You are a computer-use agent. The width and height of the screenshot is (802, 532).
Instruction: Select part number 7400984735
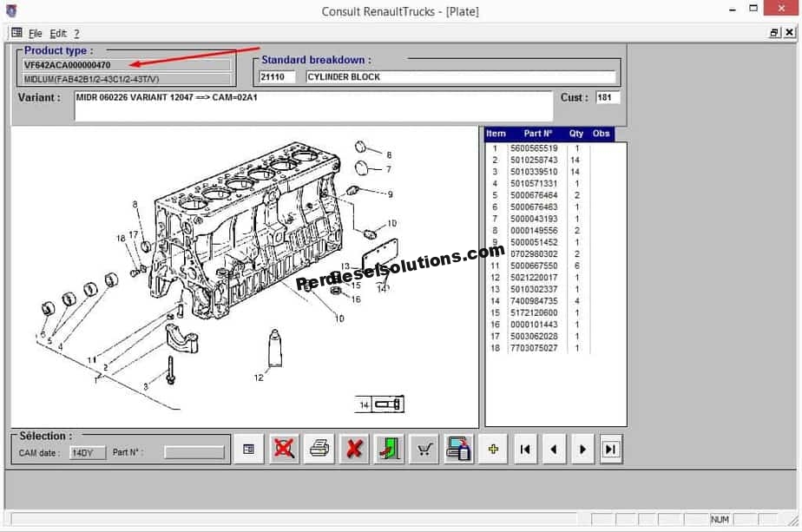[x=534, y=301]
